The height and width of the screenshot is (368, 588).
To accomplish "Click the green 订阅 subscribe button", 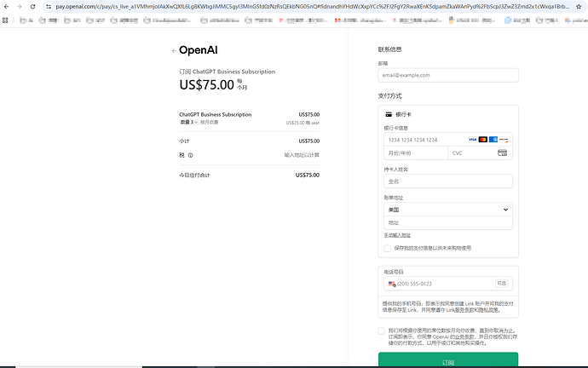I will 448,359.
